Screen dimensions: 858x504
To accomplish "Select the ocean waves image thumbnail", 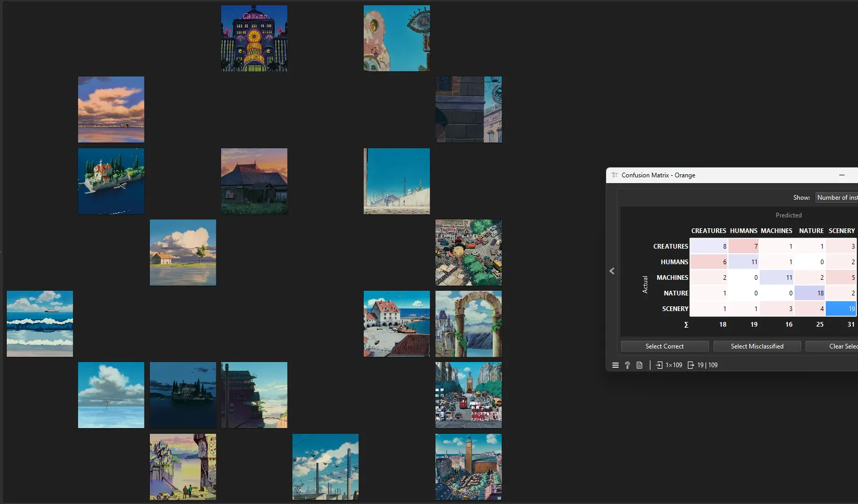I will coord(40,324).
